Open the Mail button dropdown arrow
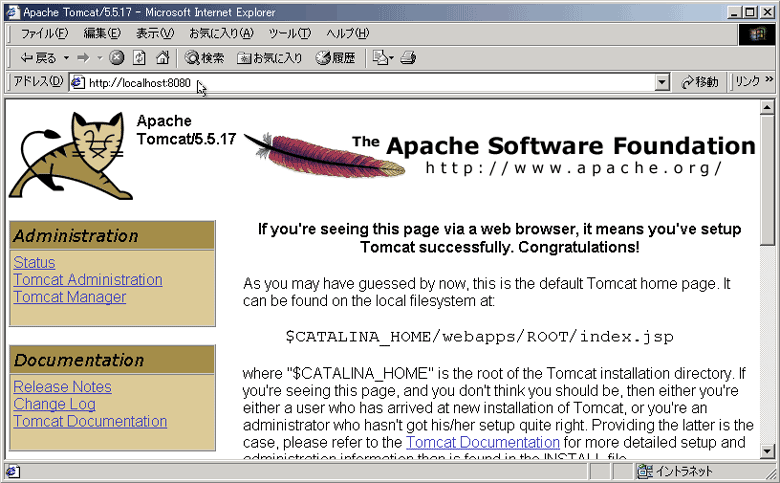780x483 pixels. pyautogui.click(x=391, y=58)
